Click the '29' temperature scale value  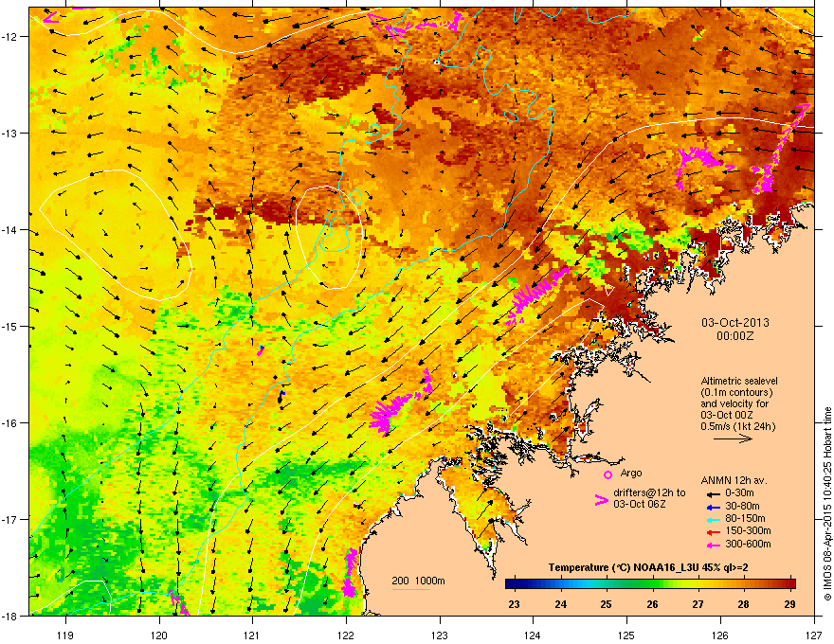click(789, 604)
